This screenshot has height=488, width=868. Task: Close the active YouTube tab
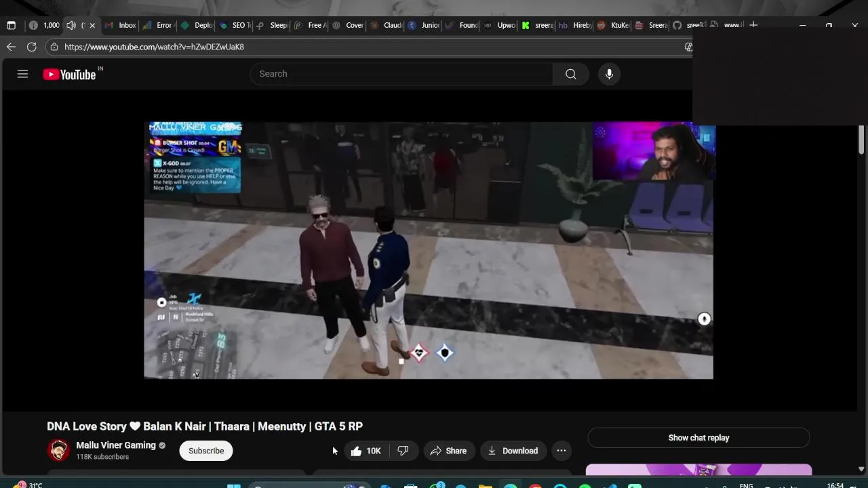[x=92, y=25]
